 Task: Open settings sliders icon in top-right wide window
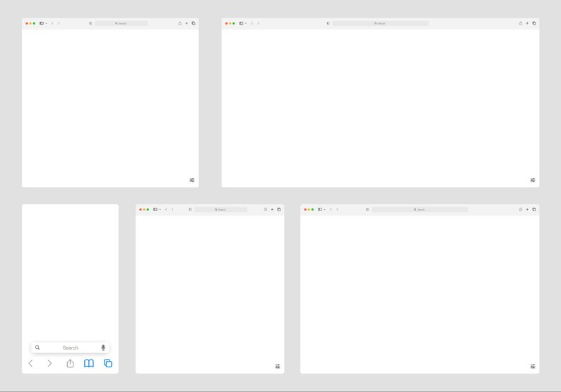tap(533, 180)
